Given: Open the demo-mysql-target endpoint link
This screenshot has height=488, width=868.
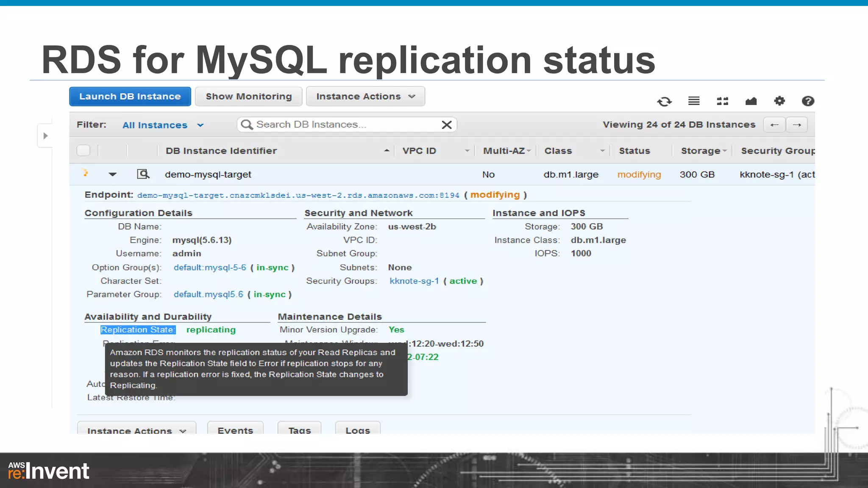Looking at the screenshot, I should click(x=298, y=195).
